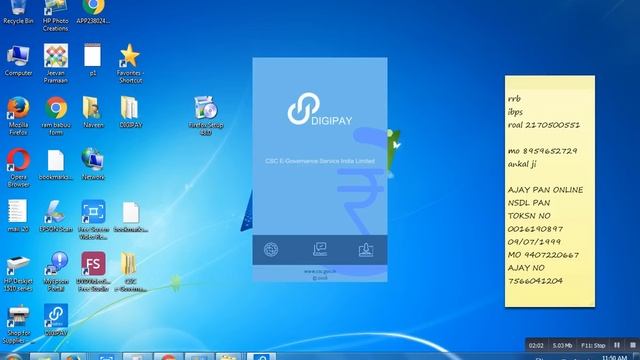This screenshot has height=360, width=640.
Task: Click the F11: Stop label on recorder bar
Action: click(593, 345)
